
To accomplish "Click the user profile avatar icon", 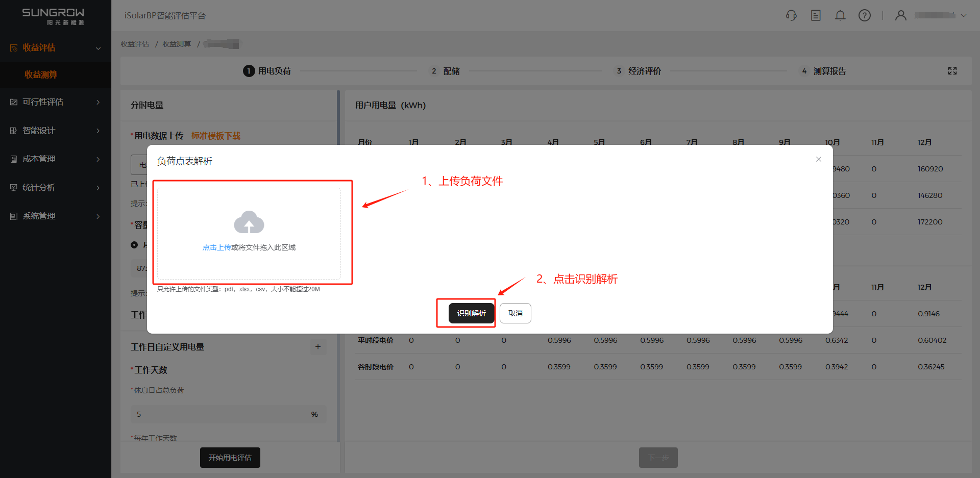I will point(901,15).
